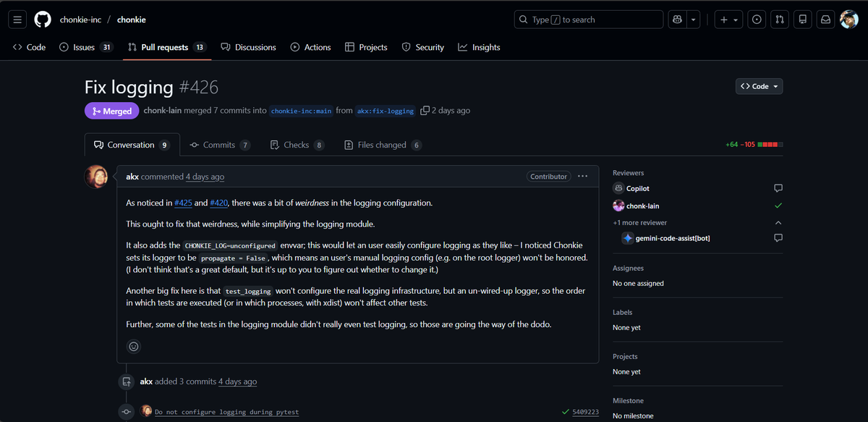Viewport: 868px width, 422px height.
Task: Click the akx username in comment header
Action: (x=132, y=177)
